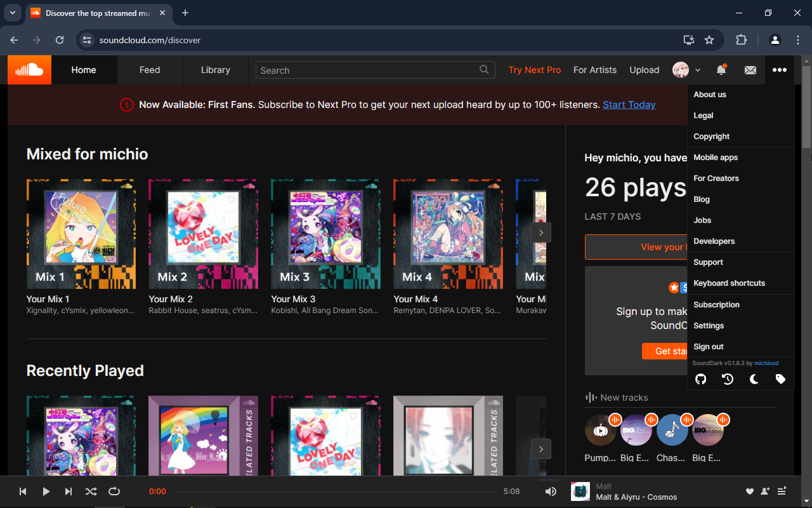Expand the user profile menu chevron
812x508 pixels.
(x=697, y=70)
